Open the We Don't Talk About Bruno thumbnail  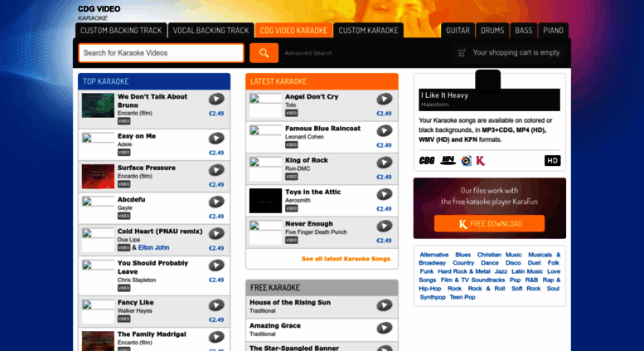[x=98, y=105]
